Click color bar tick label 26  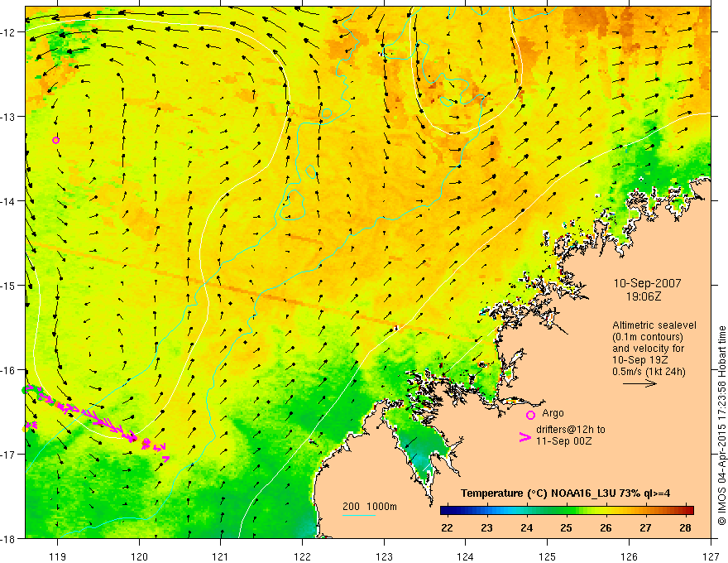[606, 527]
